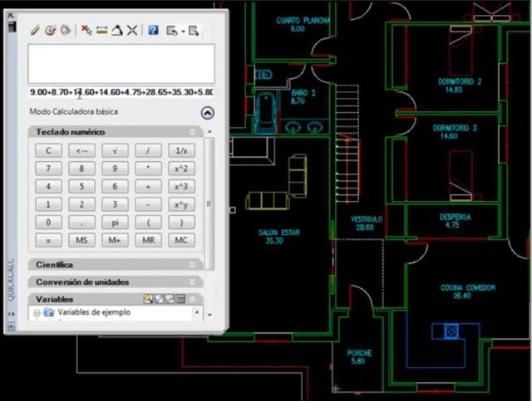The image size is (532, 401).
Task: Click calculator icon in Variables header
Action: click(x=180, y=299)
